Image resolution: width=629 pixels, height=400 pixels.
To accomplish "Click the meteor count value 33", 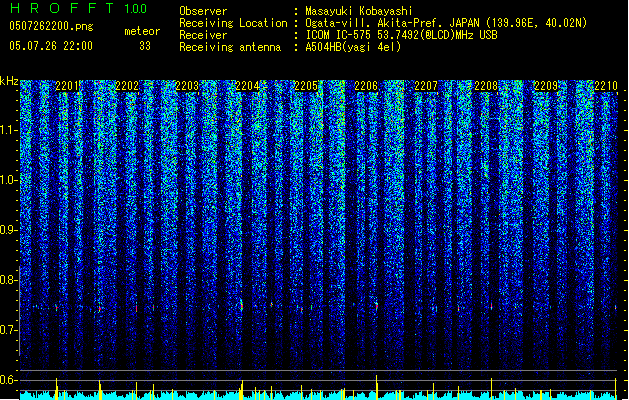I will click(145, 46).
